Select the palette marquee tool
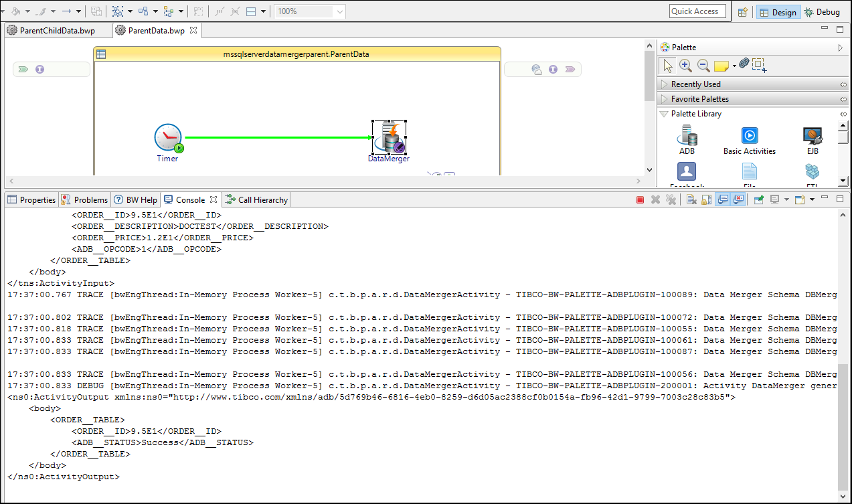This screenshot has width=852, height=504. pos(759,65)
